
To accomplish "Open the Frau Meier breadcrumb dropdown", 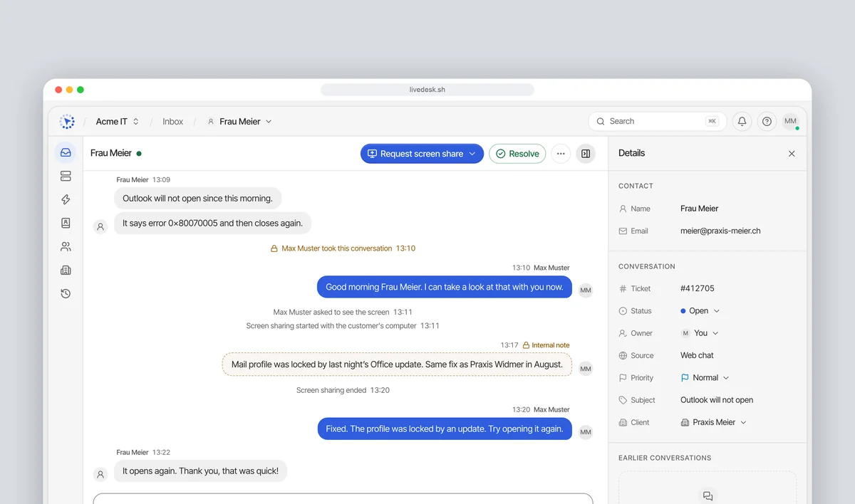I will pos(239,122).
